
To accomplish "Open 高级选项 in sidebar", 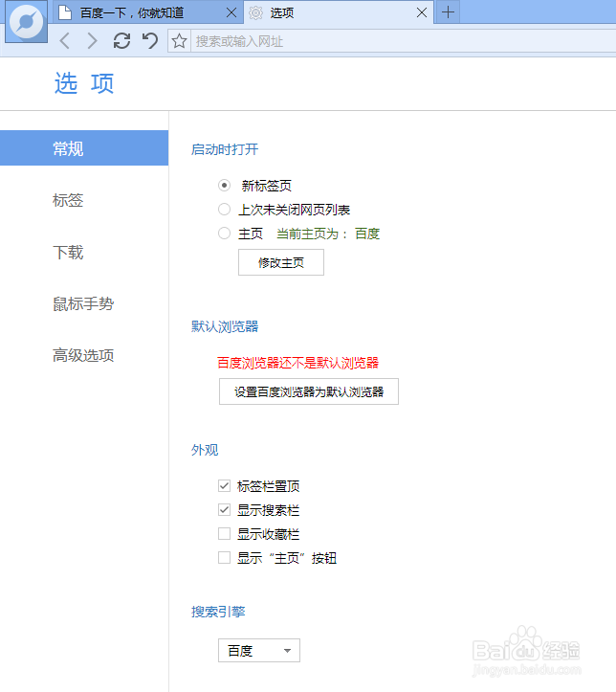I will coord(84,355).
